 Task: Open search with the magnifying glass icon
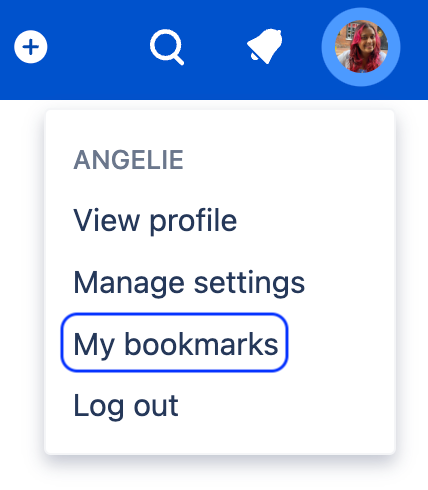coord(167,47)
